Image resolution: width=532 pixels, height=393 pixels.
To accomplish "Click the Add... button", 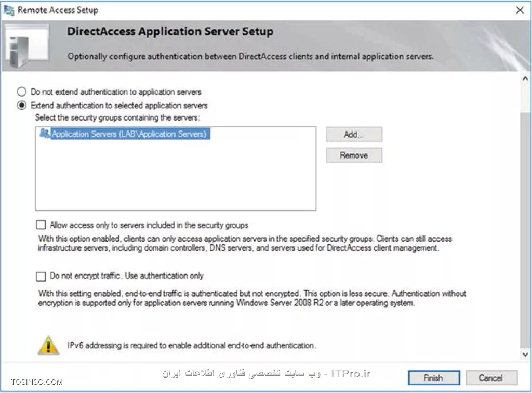I will (354, 135).
